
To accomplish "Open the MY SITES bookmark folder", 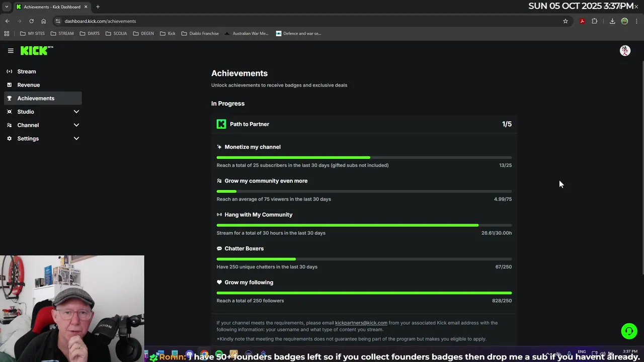I will (x=32, y=34).
